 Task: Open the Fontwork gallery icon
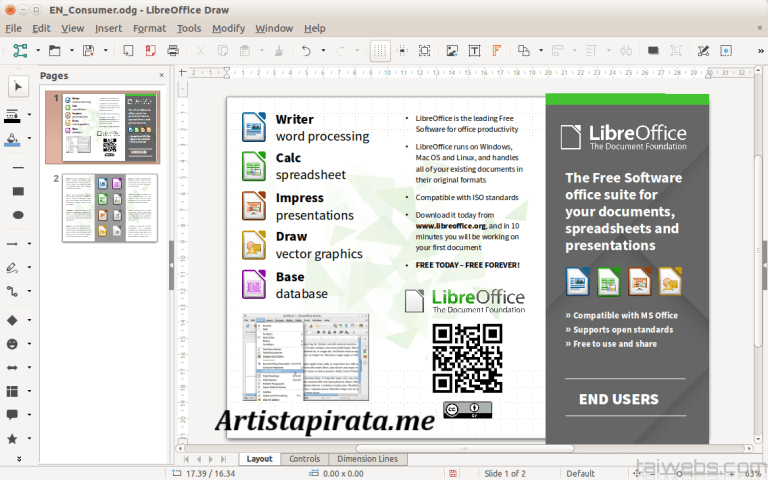[x=497, y=50]
